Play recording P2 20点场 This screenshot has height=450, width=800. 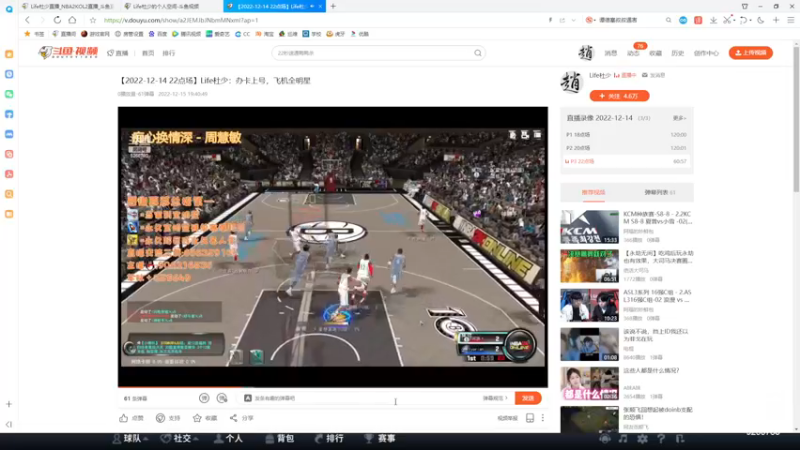pyautogui.click(x=627, y=148)
